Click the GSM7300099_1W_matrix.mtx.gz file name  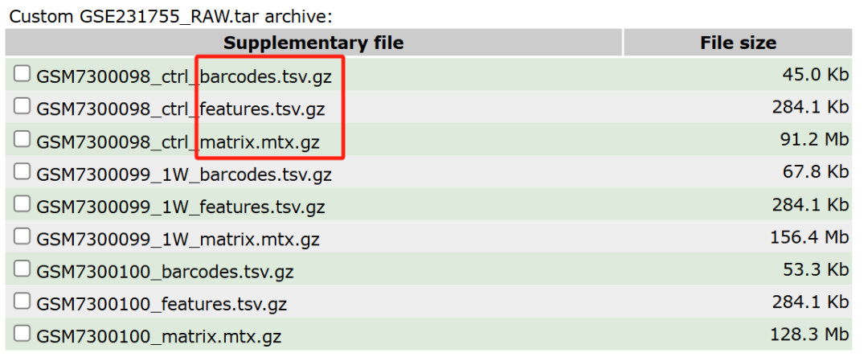178,240
